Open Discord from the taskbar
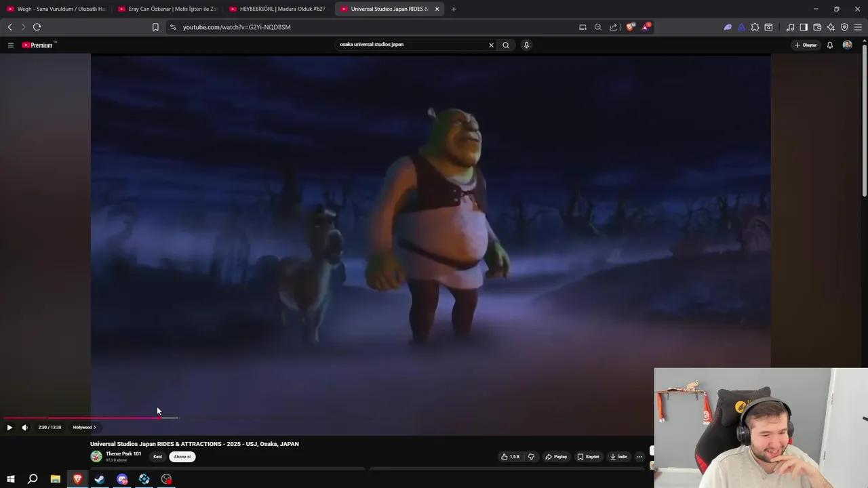 122,479
